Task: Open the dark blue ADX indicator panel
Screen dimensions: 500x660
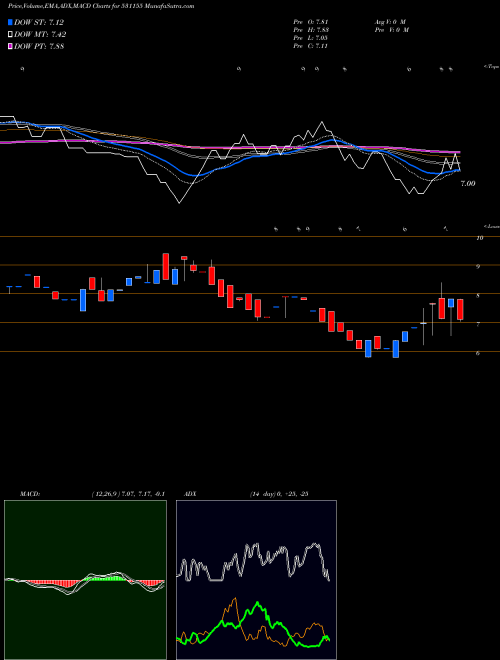Action: tap(256, 580)
